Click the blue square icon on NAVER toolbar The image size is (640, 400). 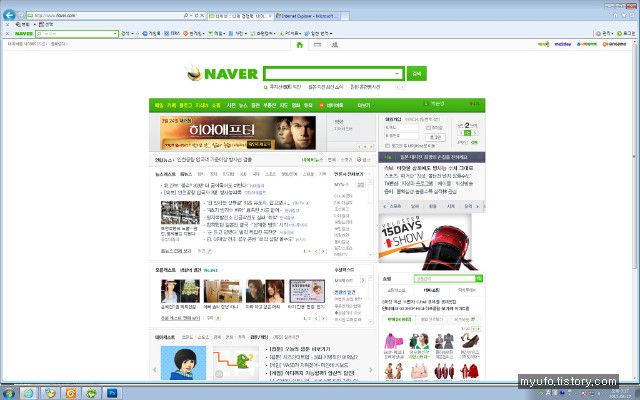click(x=167, y=33)
